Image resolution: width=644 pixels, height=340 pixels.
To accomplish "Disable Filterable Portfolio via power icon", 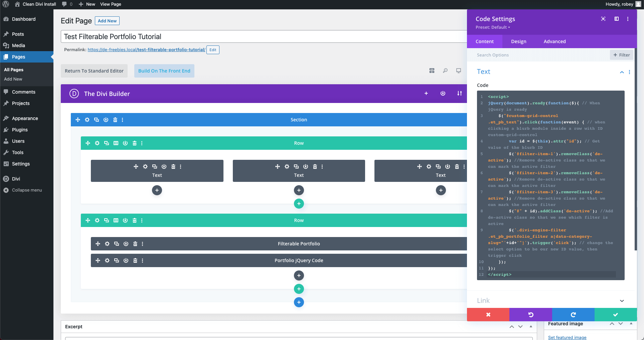I will (x=126, y=244).
